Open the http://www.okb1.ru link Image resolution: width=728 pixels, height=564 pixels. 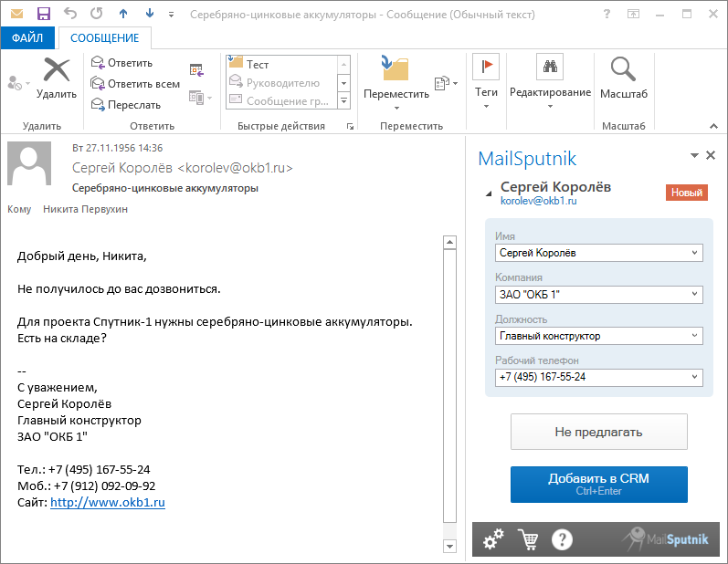[x=108, y=502]
